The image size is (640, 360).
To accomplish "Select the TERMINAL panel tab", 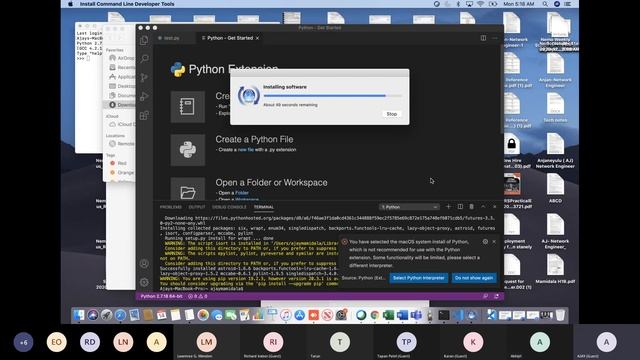I will coord(264,207).
